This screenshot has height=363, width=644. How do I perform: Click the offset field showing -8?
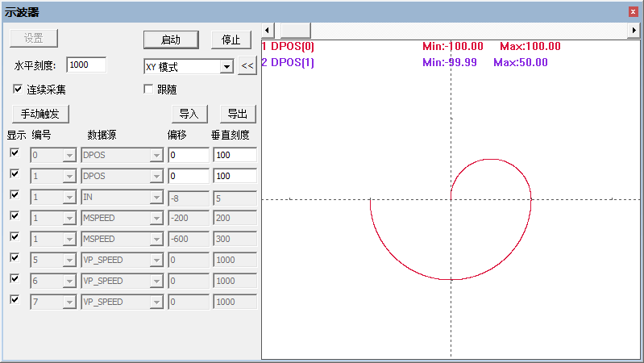(189, 198)
